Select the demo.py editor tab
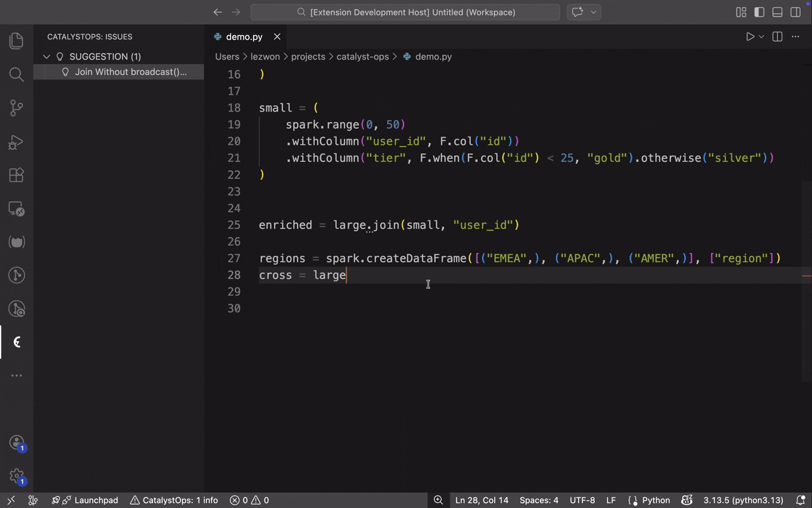Image resolution: width=812 pixels, height=508 pixels. tap(244, 37)
